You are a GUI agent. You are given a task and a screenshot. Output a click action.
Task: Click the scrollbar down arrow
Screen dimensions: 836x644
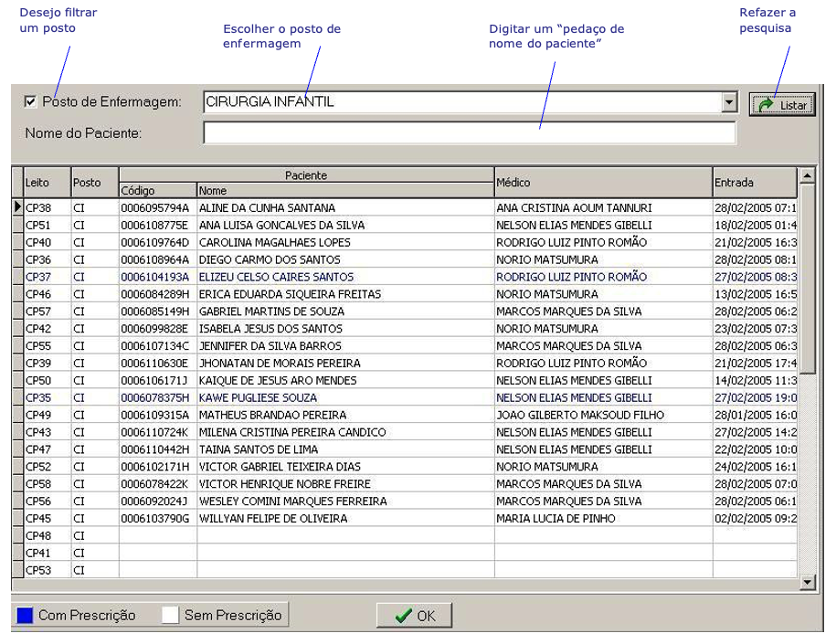(807, 583)
